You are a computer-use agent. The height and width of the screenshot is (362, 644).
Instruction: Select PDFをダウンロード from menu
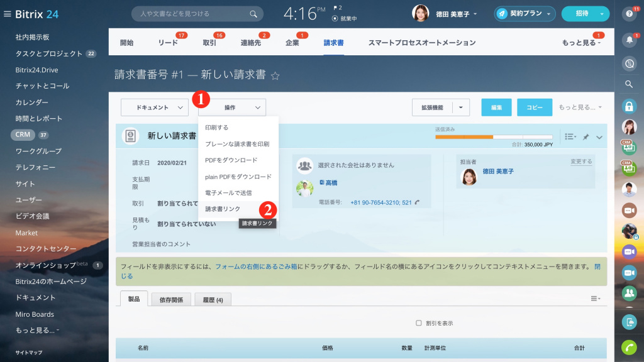[231, 160]
